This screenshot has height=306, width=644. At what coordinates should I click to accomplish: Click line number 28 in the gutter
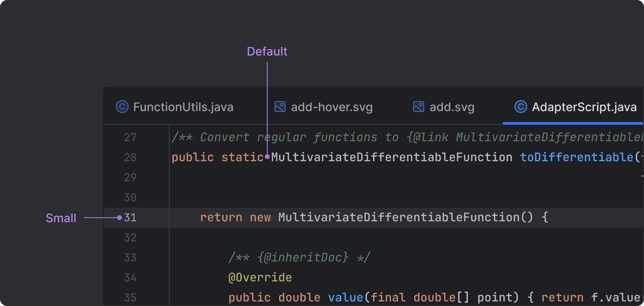click(x=130, y=158)
